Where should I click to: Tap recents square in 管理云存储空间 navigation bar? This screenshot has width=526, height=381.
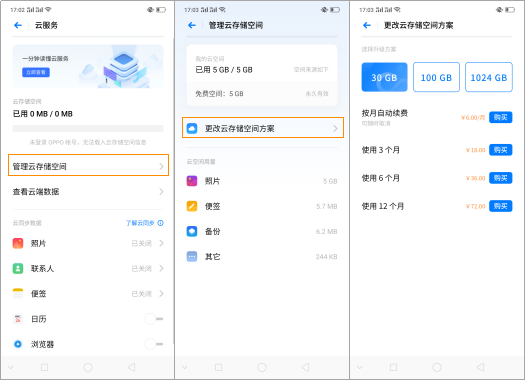(x=218, y=368)
